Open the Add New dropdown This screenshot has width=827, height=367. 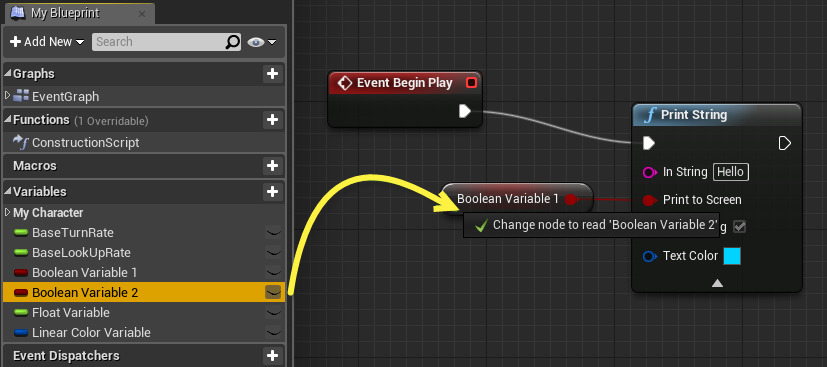pos(47,42)
